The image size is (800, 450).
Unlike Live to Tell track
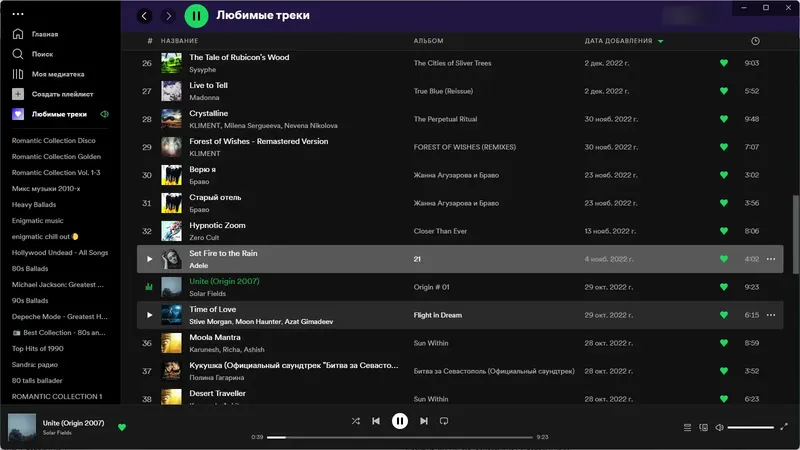[x=723, y=91]
